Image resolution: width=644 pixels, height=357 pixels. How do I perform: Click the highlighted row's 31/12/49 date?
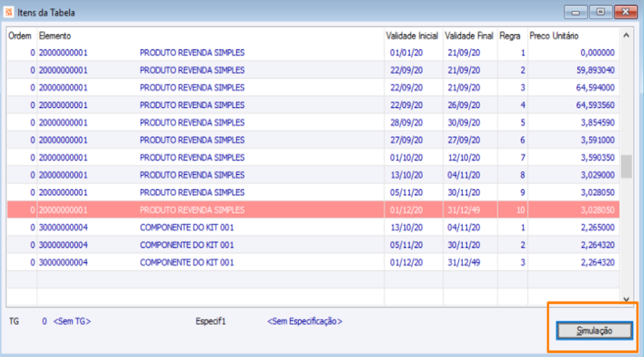point(464,210)
